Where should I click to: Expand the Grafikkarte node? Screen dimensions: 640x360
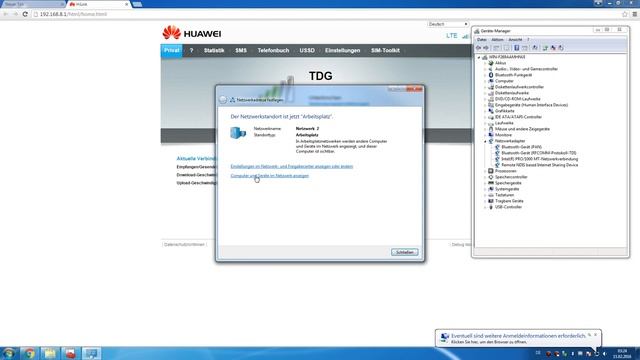(485, 111)
